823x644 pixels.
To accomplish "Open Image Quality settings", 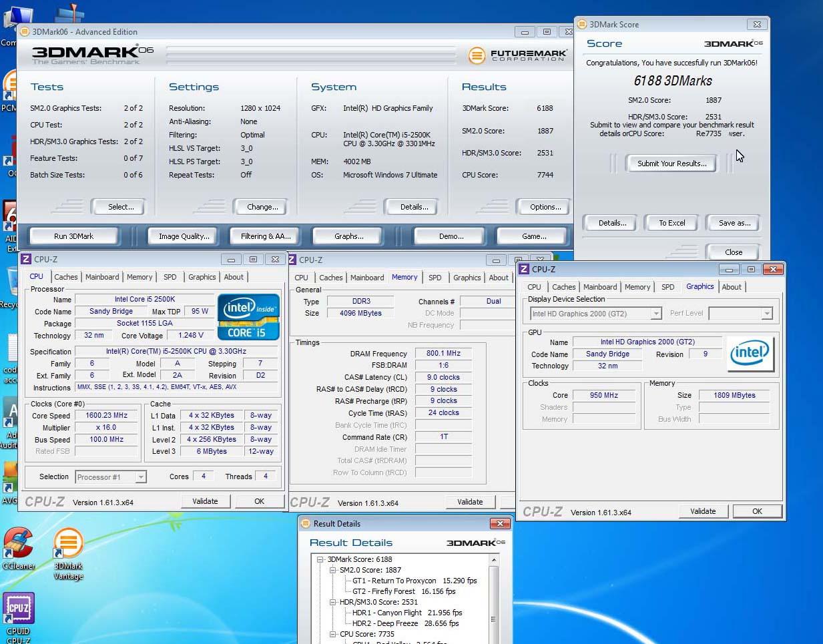I will 184,236.
